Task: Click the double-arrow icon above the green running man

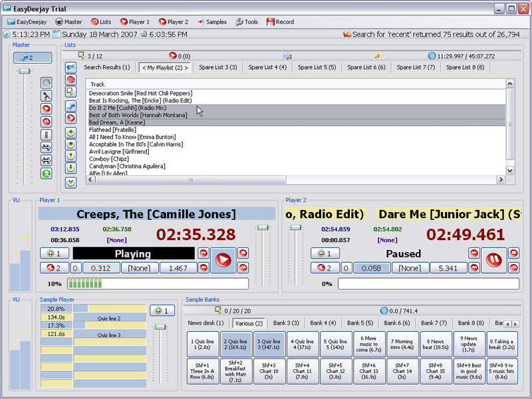Action: (47, 160)
